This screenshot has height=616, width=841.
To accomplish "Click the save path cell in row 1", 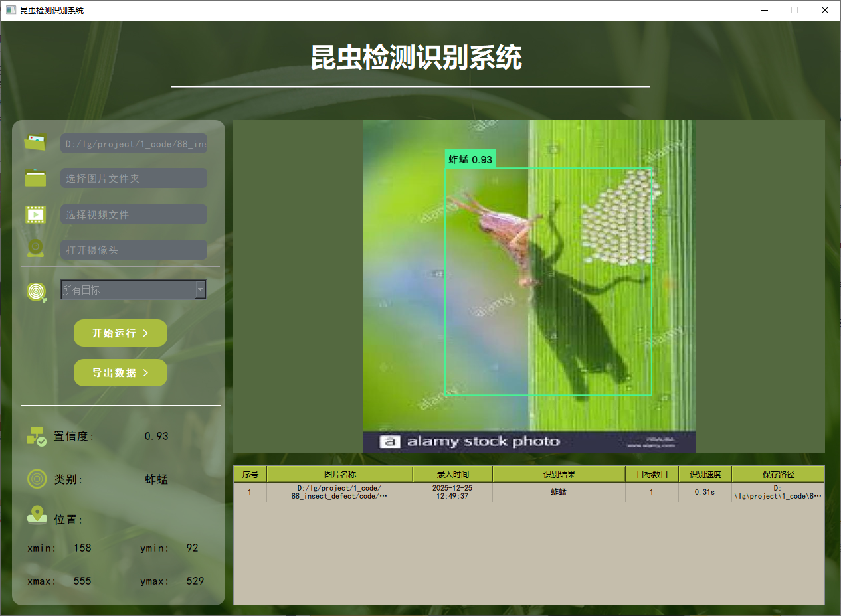I will pyautogui.click(x=778, y=492).
